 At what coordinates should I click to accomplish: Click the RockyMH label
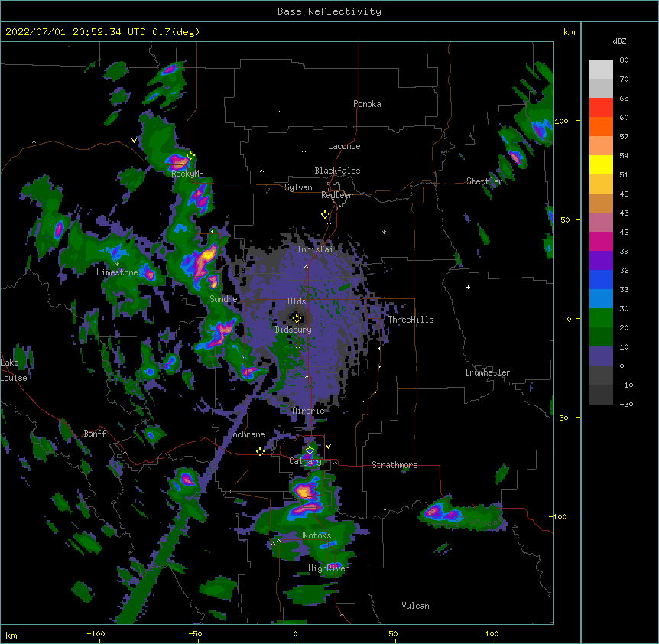pyautogui.click(x=187, y=174)
